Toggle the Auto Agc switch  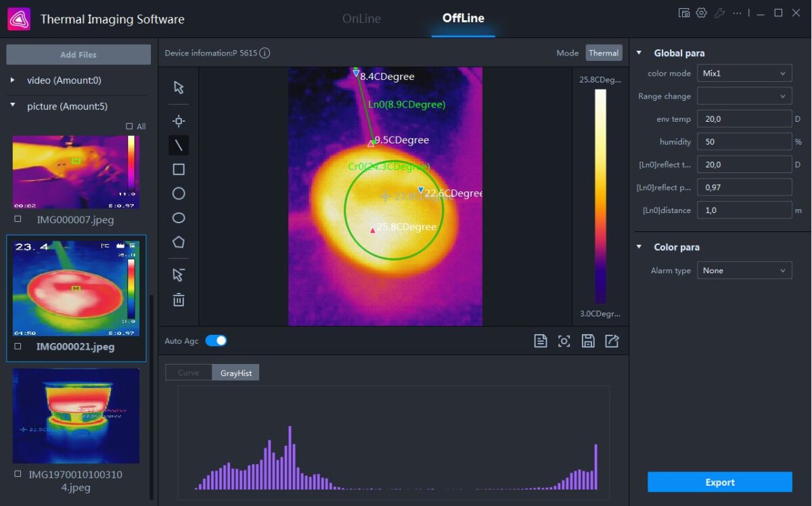[216, 341]
